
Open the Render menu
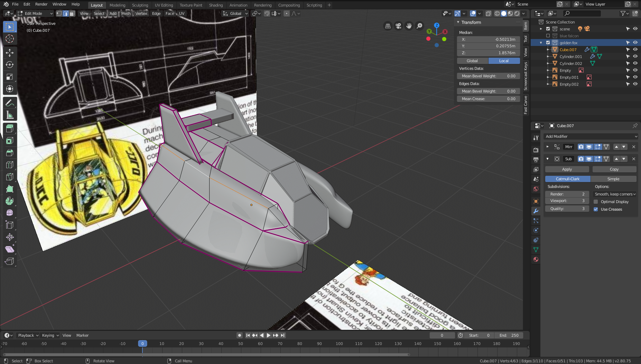pyautogui.click(x=41, y=4)
